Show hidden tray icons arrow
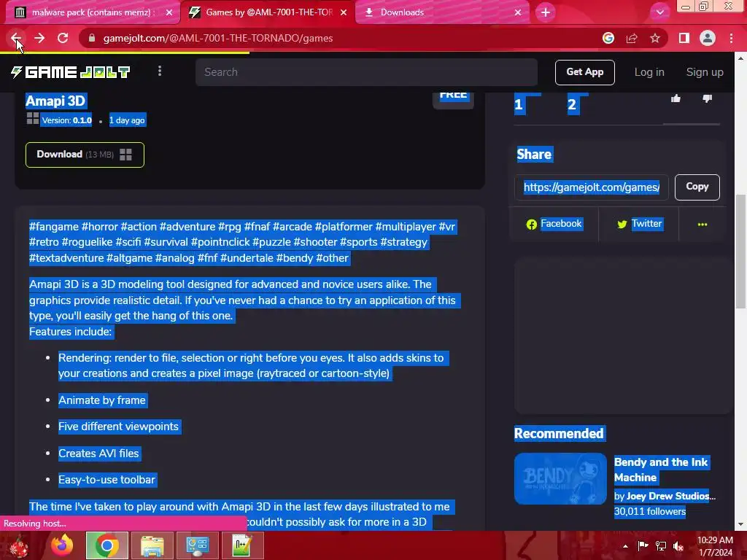Image resolution: width=747 pixels, height=560 pixels. (625, 546)
